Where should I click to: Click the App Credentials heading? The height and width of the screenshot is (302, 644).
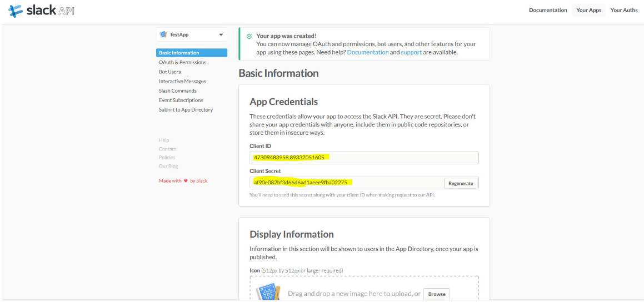pos(284,102)
